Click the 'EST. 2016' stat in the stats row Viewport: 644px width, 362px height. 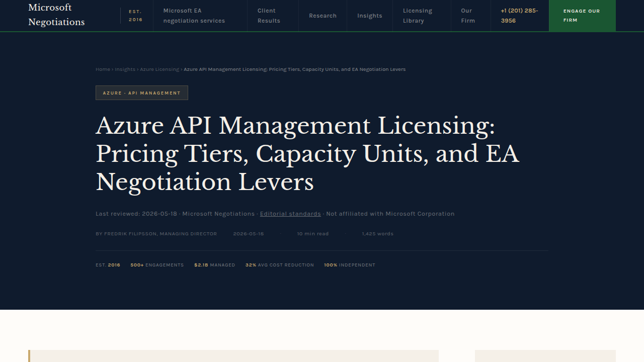[108, 265]
